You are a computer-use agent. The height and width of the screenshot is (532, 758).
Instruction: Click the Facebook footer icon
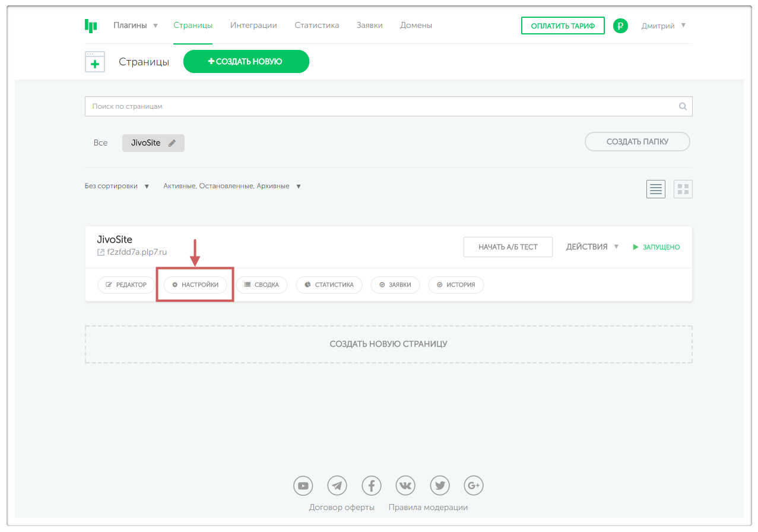tap(372, 486)
